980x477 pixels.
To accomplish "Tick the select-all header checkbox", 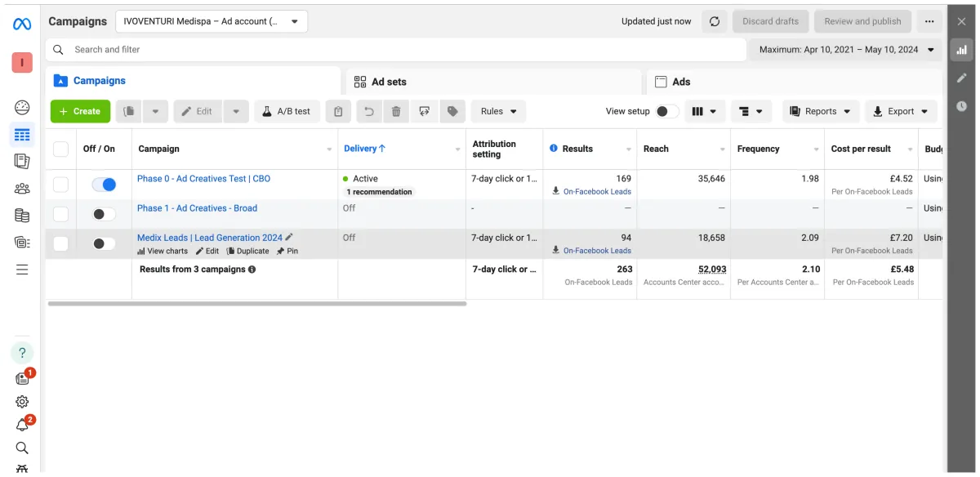I will click(60, 149).
